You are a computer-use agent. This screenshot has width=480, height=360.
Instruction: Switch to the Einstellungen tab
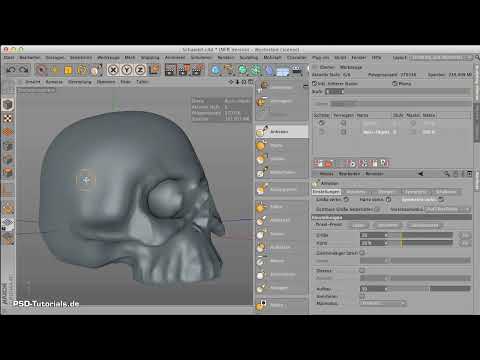(326, 192)
